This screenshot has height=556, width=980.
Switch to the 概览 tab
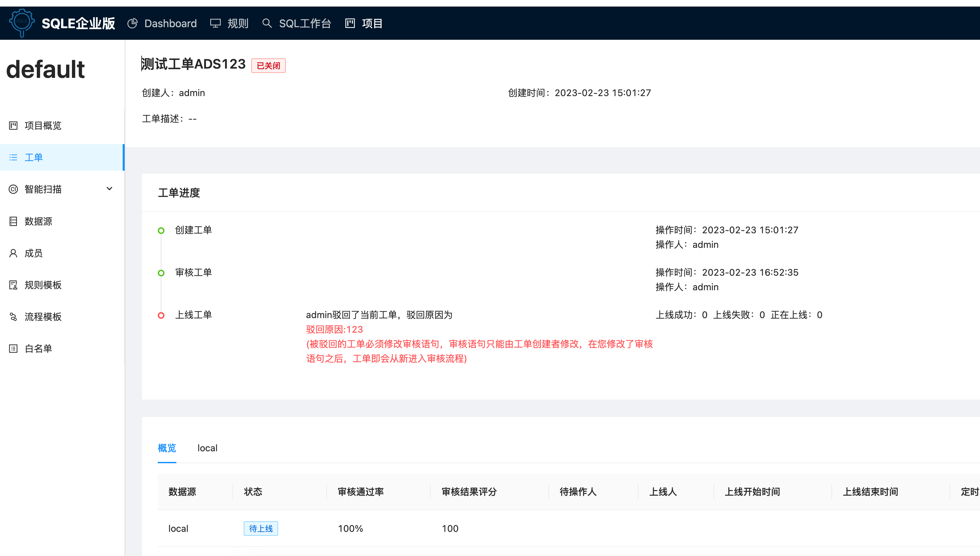167,448
